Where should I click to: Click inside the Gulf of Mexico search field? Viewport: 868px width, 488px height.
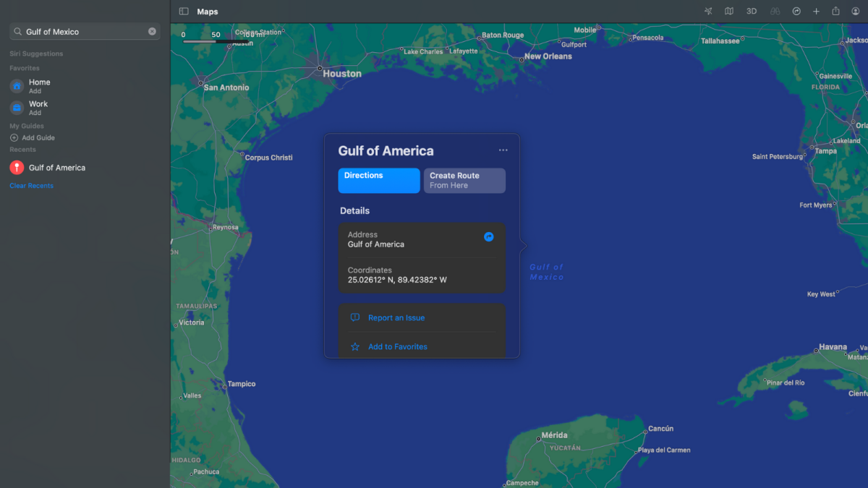85,32
